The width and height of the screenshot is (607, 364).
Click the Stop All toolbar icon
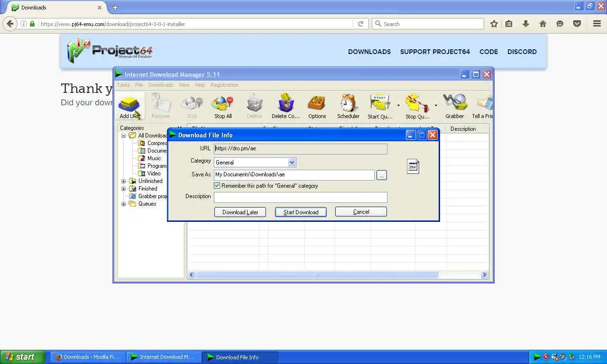(223, 106)
